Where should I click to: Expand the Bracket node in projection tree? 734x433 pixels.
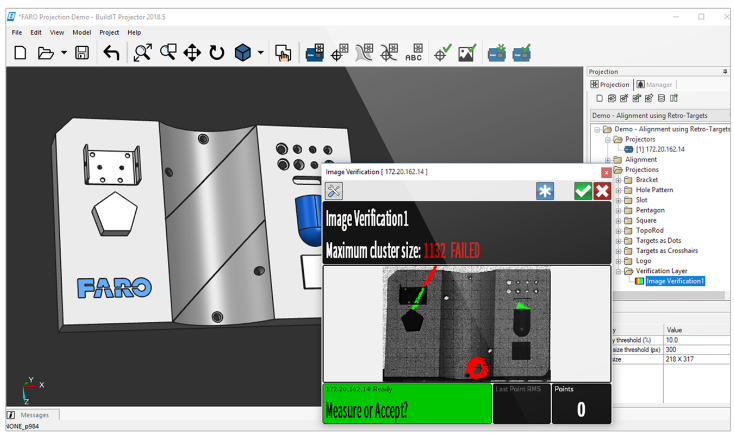(618, 180)
